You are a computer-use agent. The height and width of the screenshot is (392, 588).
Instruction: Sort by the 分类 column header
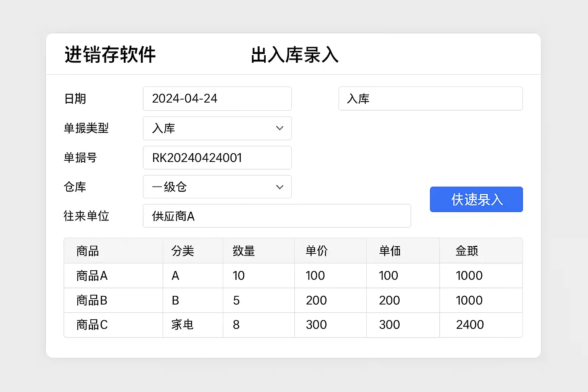(x=183, y=251)
